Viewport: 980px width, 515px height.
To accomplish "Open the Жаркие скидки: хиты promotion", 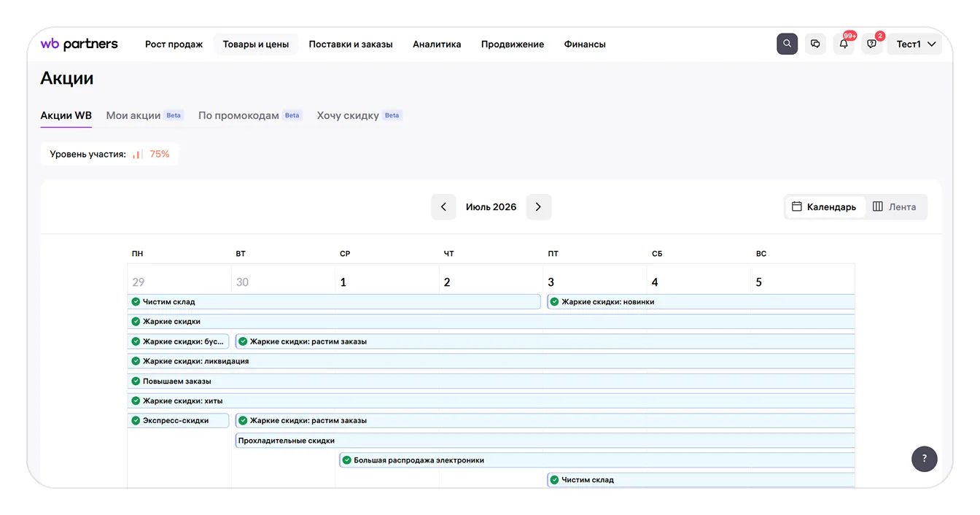I will tap(491, 400).
